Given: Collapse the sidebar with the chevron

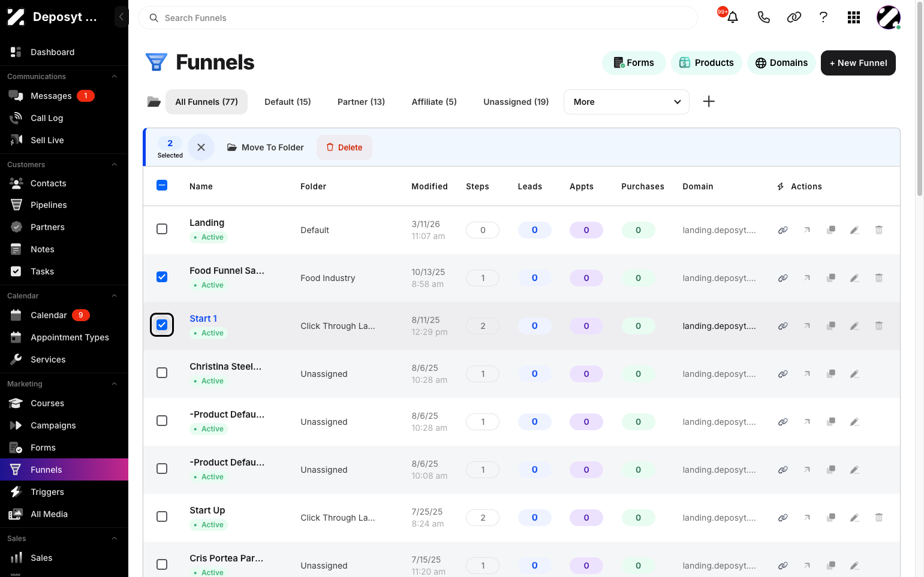Looking at the screenshot, I should coord(121,17).
